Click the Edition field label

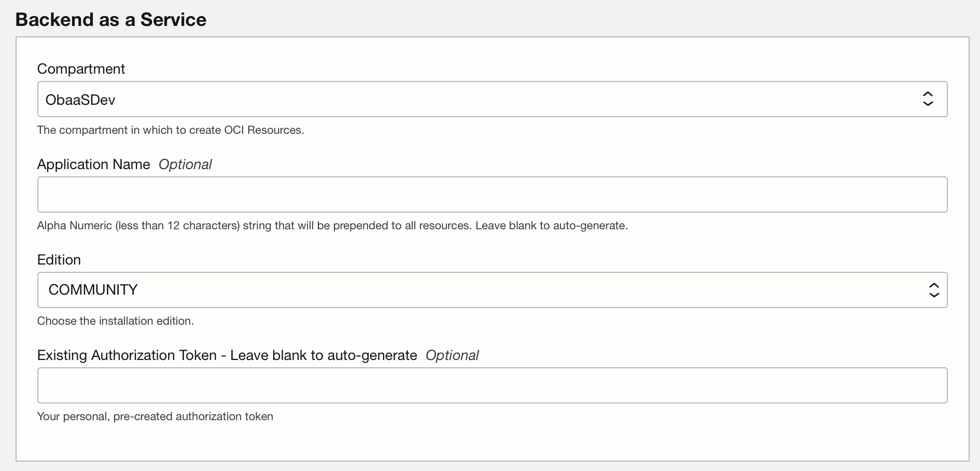pyautogui.click(x=59, y=260)
